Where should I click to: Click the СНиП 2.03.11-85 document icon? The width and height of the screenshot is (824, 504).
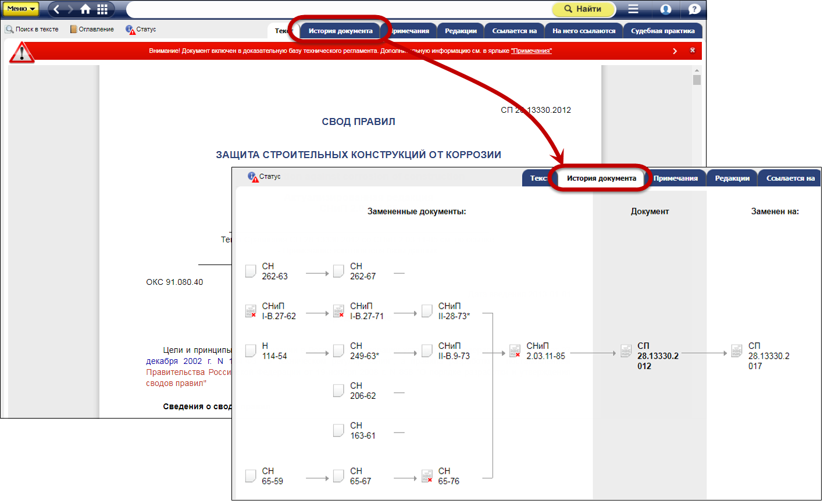click(x=515, y=351)
